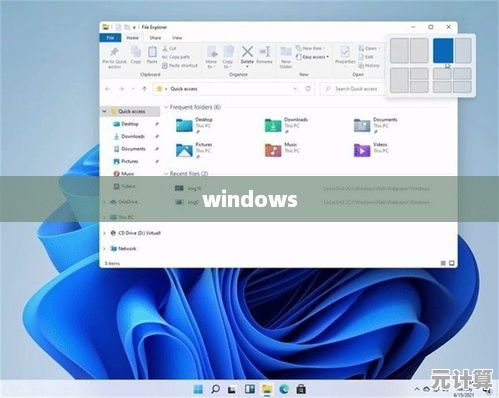Open the address bar history dropdown
The width and height of the screenshot is (499, 398).
pos(295,89)
